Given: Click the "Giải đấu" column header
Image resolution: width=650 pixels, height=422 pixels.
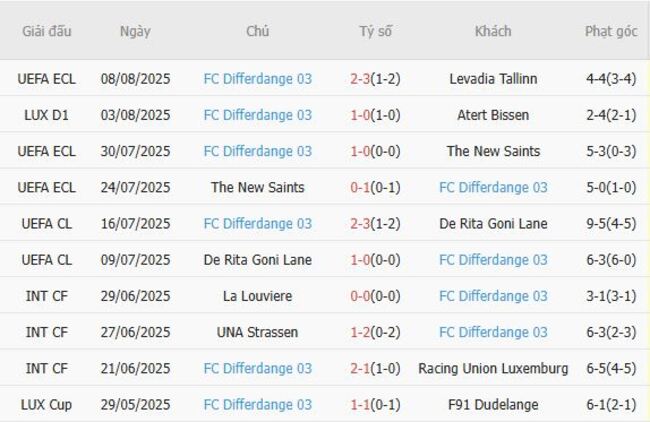Looking at the screenshot, I should tap(47, 31).
